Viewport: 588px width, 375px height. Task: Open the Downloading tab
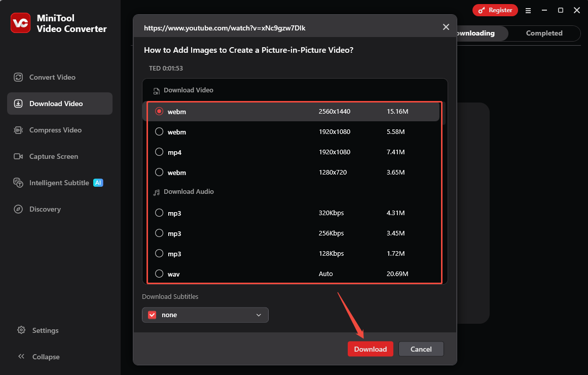coord(476,33)
